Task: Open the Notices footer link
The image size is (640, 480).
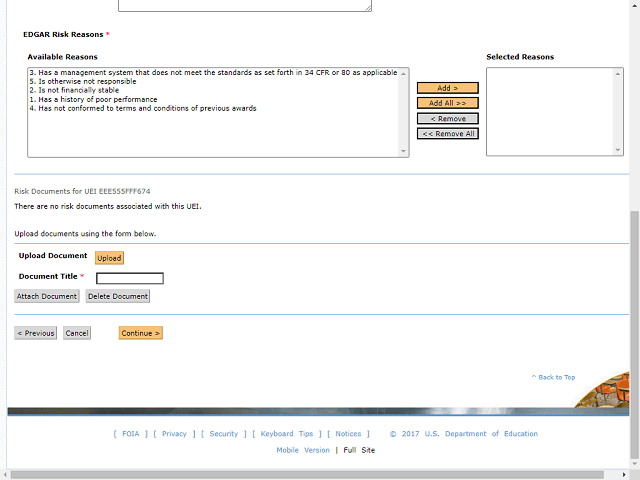Action: click(x=348, y=433)
